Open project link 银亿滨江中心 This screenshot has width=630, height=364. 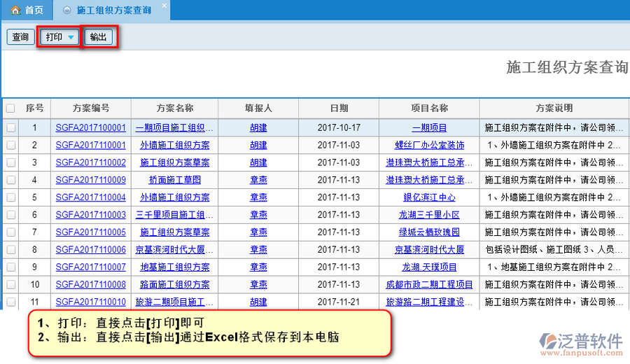point(429,197)
